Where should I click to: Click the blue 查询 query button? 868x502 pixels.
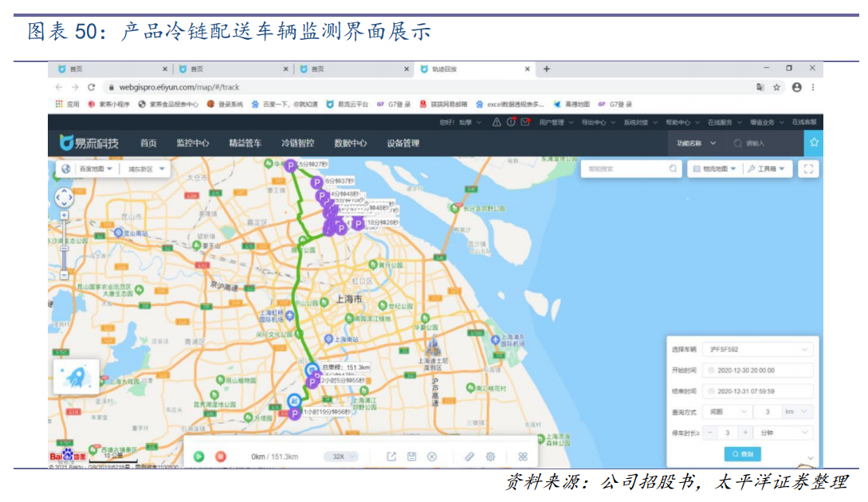742,454
